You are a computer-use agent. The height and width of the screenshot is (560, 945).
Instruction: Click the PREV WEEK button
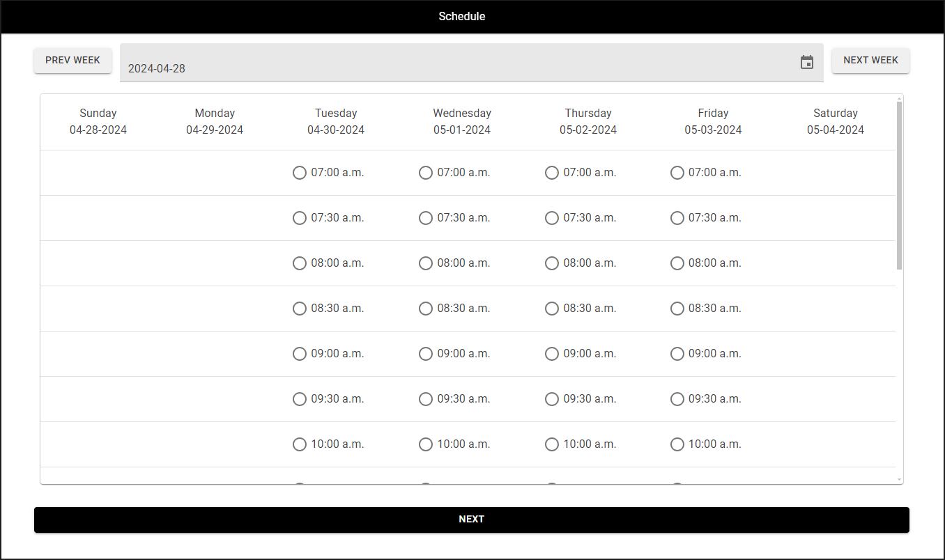[x=72, y=61]
